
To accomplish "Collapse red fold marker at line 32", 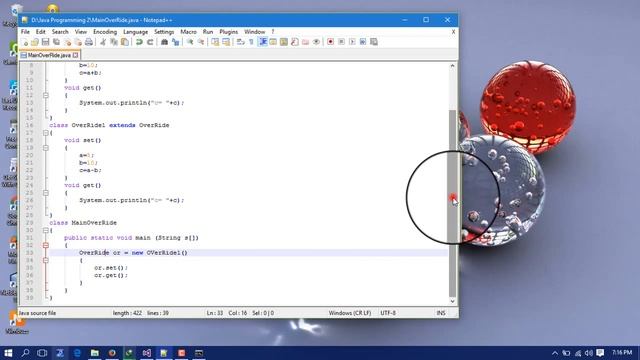I will [46, 245].
